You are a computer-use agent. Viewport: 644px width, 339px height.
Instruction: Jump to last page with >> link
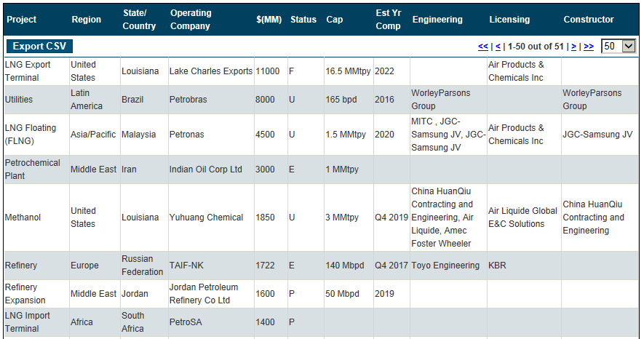[589, 47]
